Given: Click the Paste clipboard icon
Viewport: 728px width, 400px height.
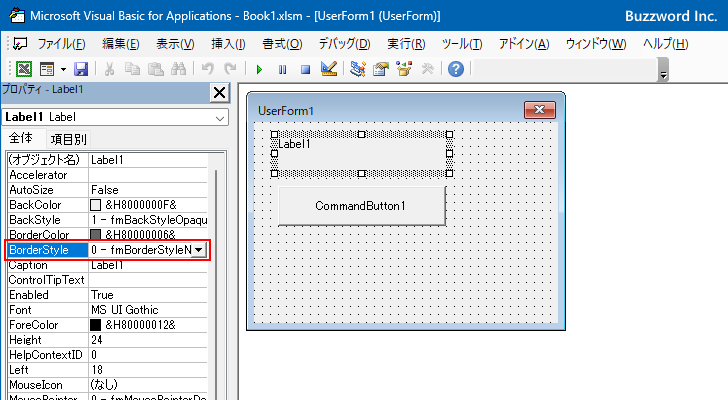Looking at the screenshot, I should [156, 69].
